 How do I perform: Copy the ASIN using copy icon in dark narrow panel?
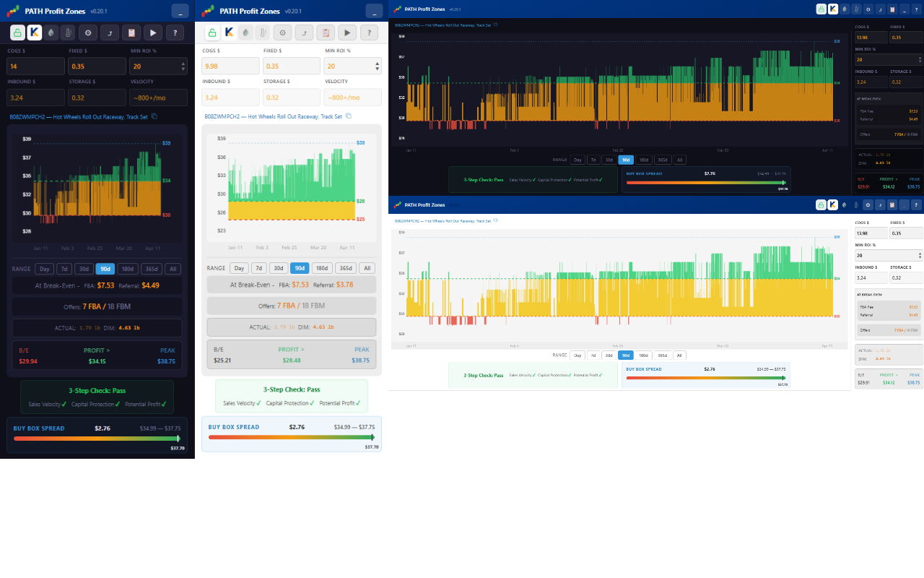click(x=154, y=116)
